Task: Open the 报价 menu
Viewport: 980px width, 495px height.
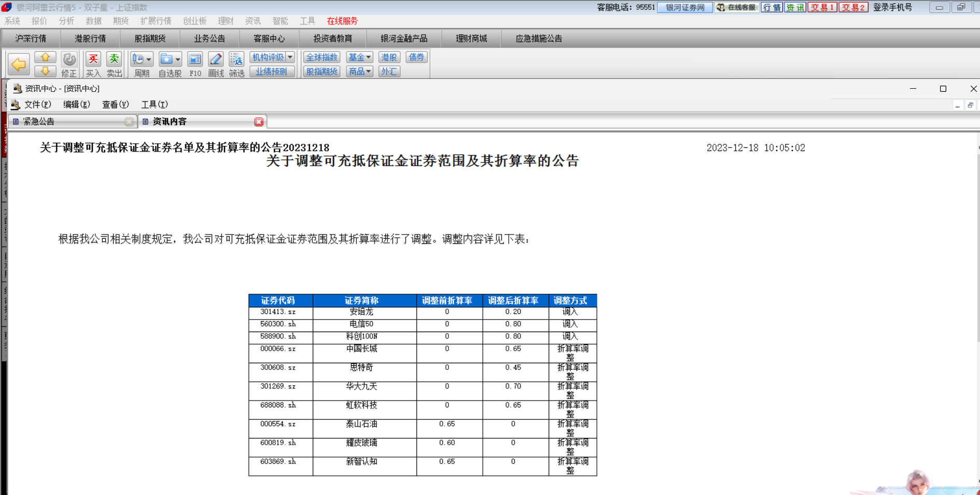Action: click(39, 21)
